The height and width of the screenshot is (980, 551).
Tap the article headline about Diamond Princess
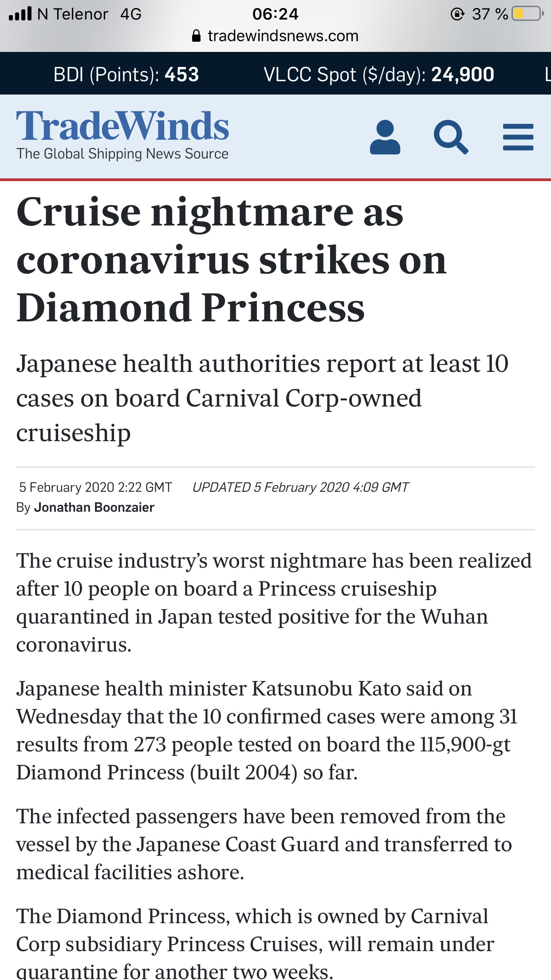(232, 260)
